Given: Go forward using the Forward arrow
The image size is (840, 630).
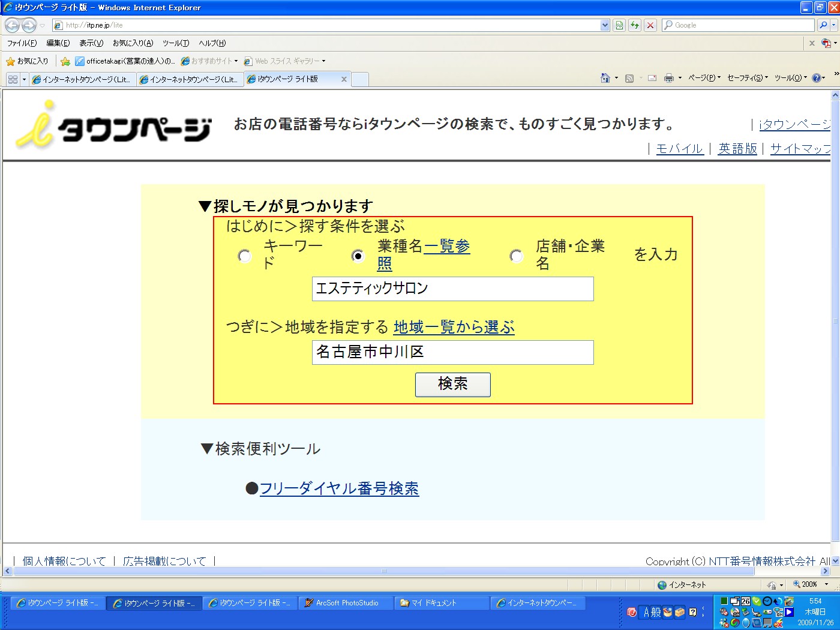Looking at the screenshot, I should 29,25.
